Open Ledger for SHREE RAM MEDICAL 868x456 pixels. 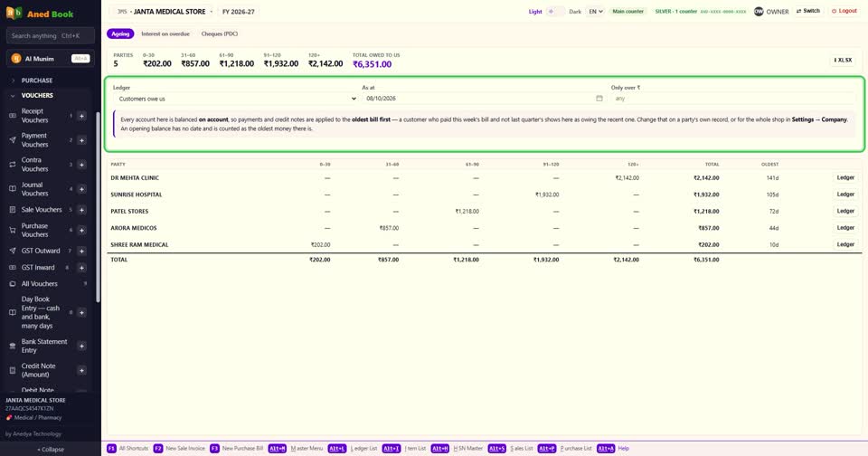click(x=845, y=244)
